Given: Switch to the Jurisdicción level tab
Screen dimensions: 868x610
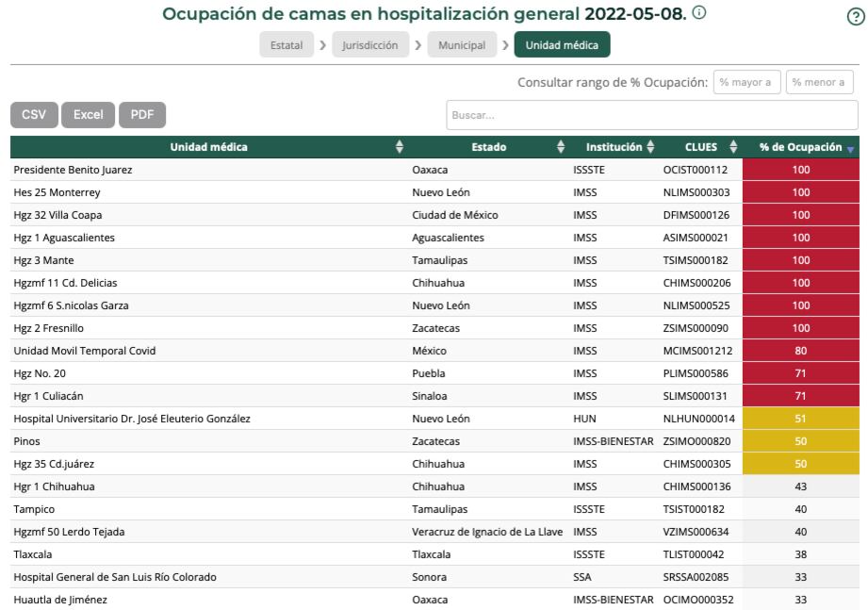Looking at the screenshot, I should click(x=370, y=44).
